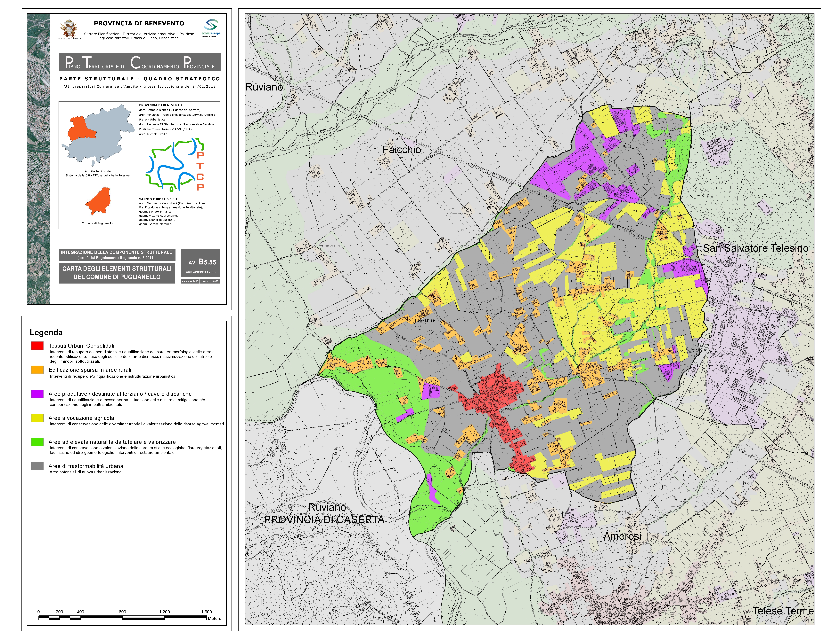This screenshot has width=840, height=640.
Task: Click the green elevata naturalità legend swatch
Action: point(37,442)
